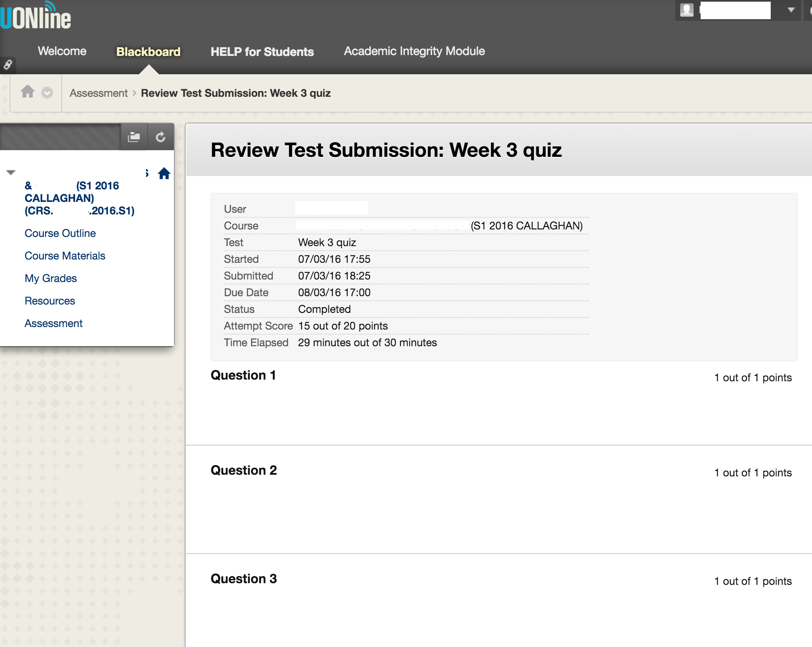The width and height of the screenshot is (812, 647).
Task: Click the course menu folder view icon
Action: coord(134,137)
